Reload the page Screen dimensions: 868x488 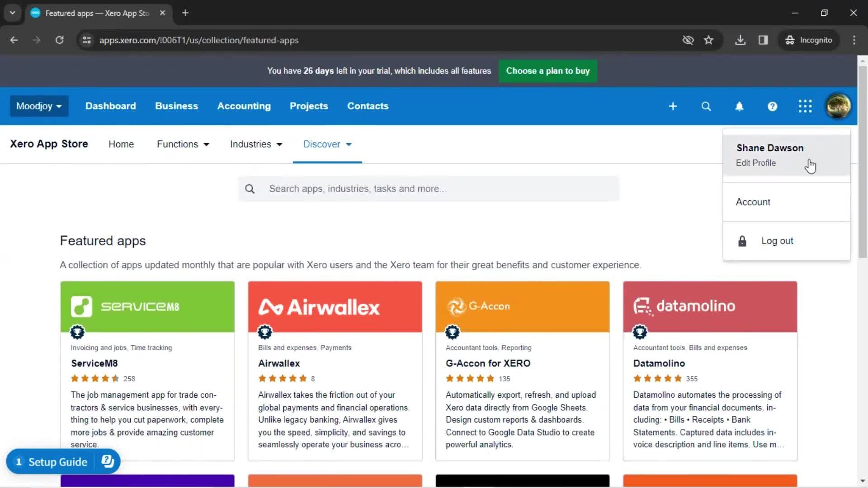click(x=59, y=40)
